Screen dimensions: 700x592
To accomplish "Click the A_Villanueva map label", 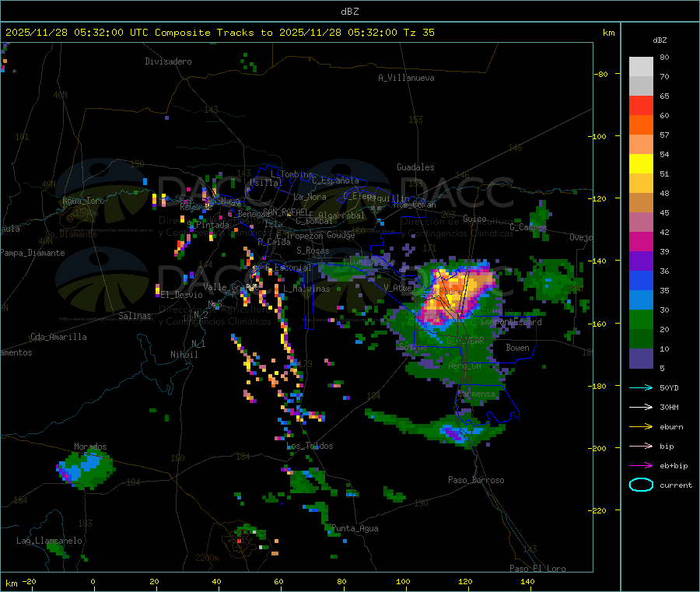I will (406, 78).
